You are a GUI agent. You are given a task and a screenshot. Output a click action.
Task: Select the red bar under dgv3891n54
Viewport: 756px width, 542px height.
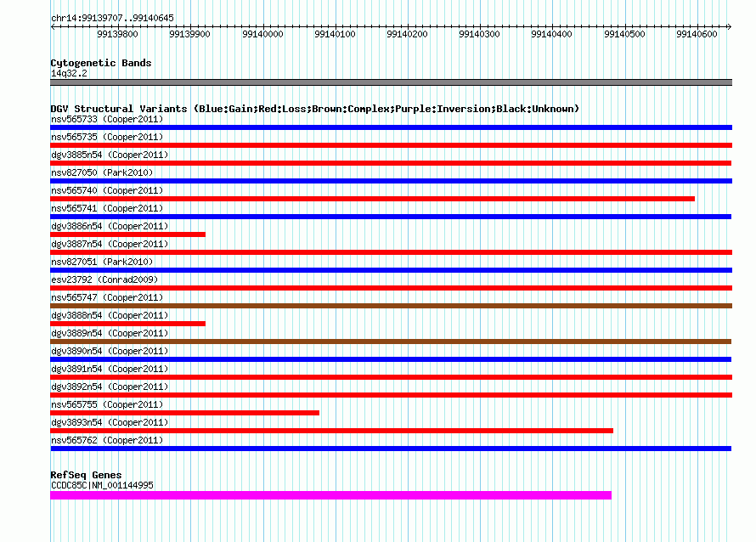(x=391, y=377)
